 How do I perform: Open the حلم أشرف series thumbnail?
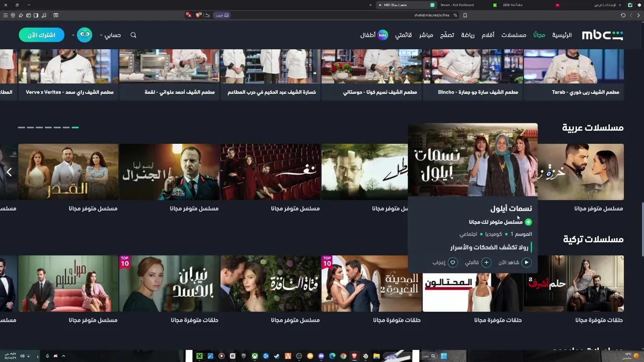point(574,284)
